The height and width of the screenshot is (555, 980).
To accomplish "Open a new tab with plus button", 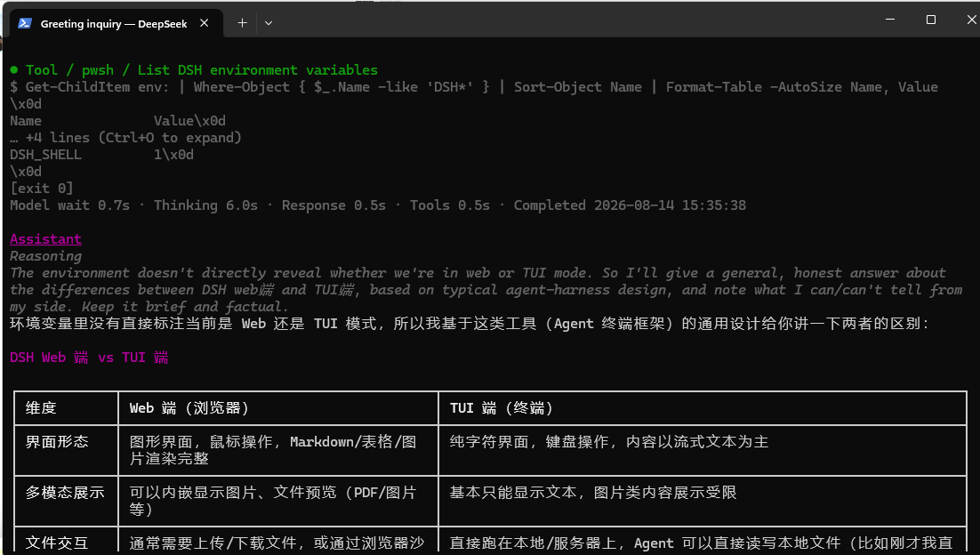I will point(243,23).
